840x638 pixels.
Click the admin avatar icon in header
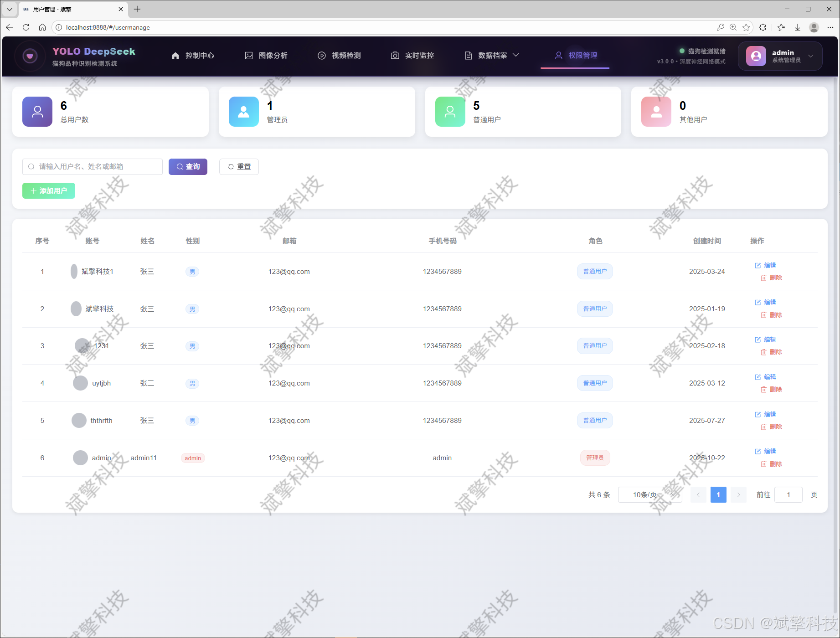click(756, 56)
